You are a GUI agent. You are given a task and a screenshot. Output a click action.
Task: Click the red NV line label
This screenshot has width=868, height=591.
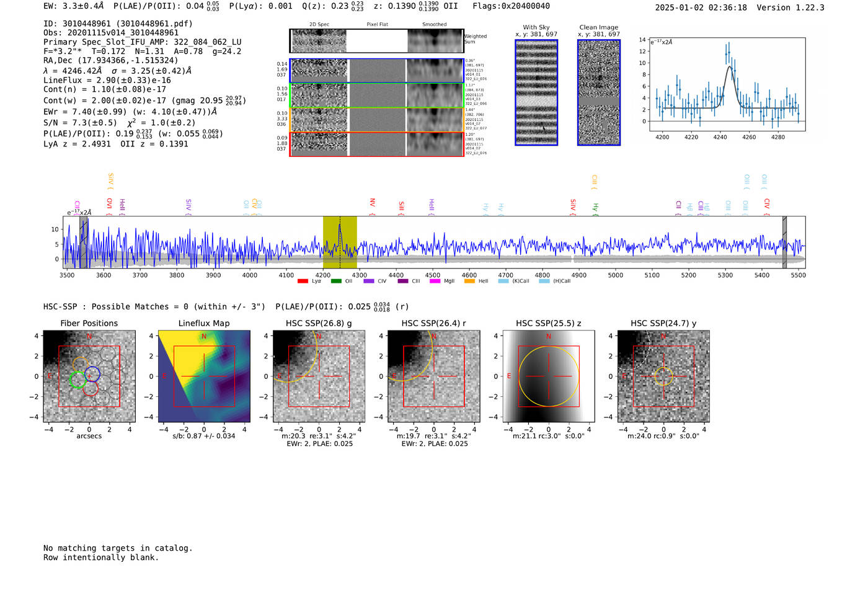click(372, 206)
